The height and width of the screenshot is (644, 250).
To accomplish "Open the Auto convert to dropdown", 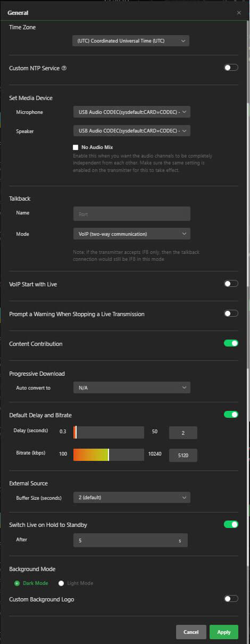I will pyautogui.click(x=131, y=387).
